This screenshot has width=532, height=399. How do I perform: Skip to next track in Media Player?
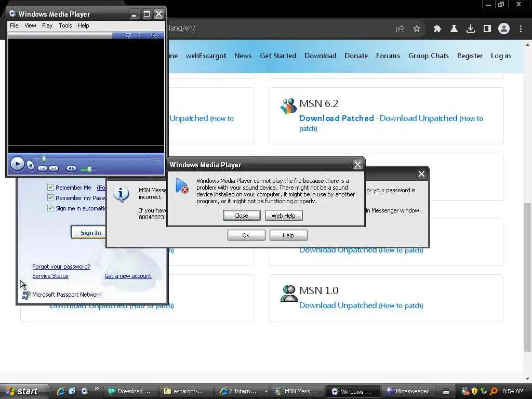(54, 168)
